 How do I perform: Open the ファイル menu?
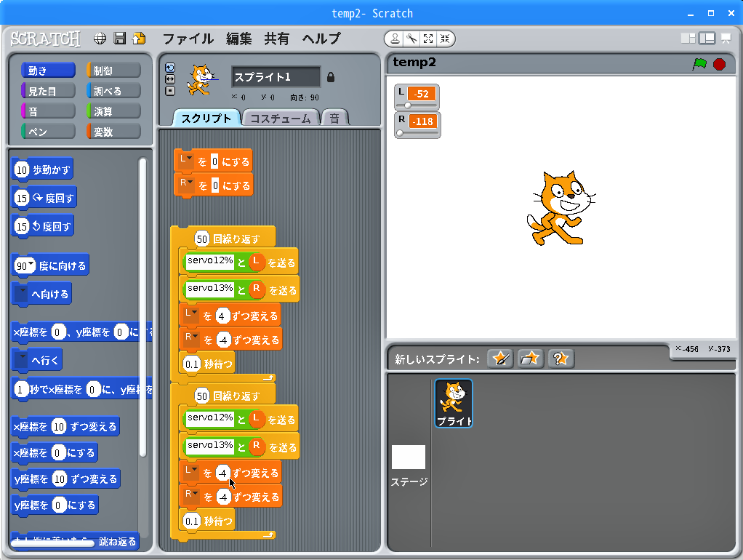(x=188, y=39)
